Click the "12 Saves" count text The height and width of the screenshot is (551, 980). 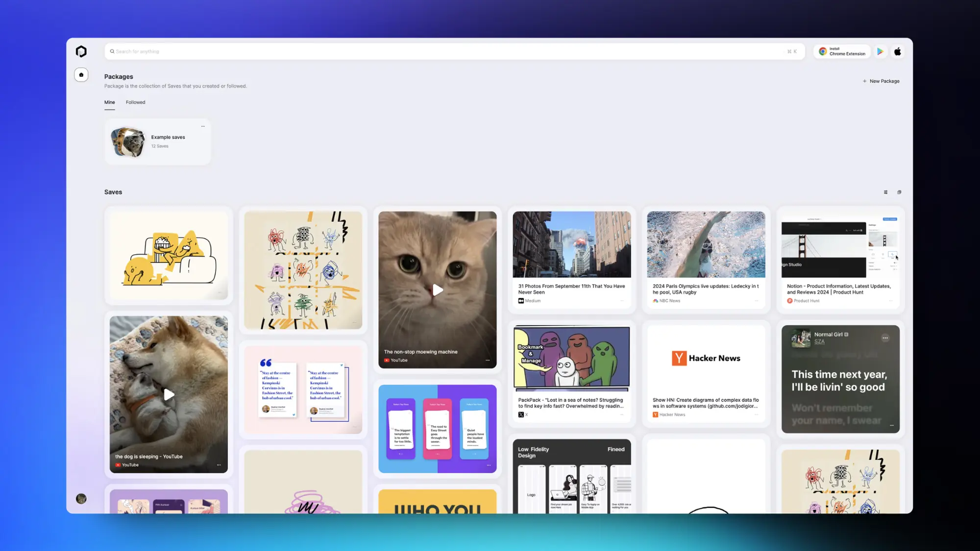[x=160, y=146]
